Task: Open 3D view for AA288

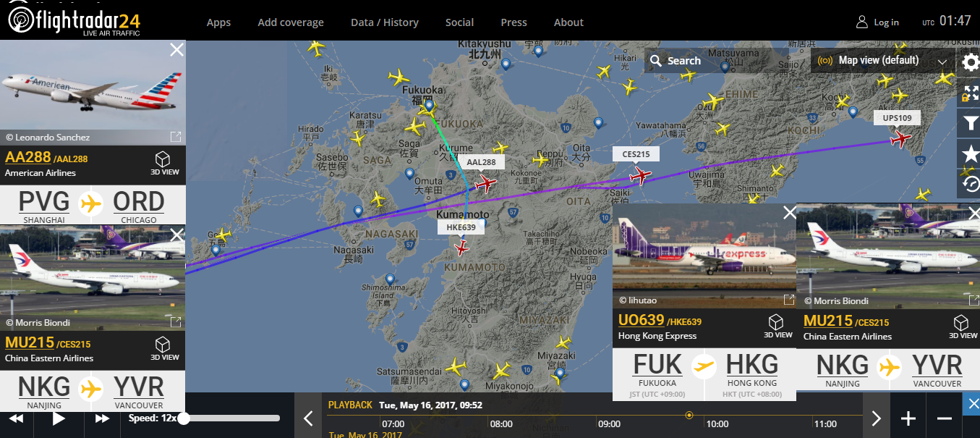Action: pos(164,163)
